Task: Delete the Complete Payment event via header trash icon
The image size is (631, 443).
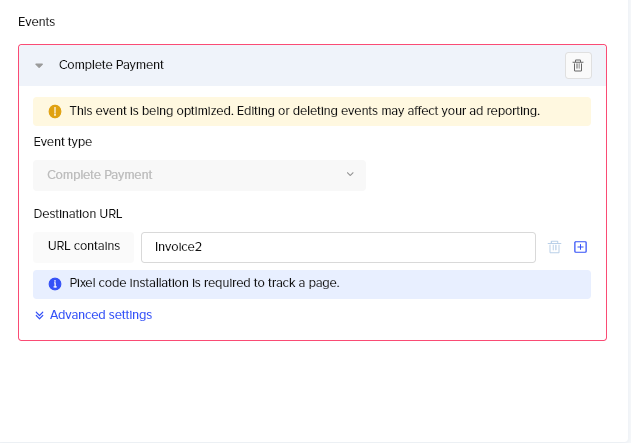Action: [578, 65]
